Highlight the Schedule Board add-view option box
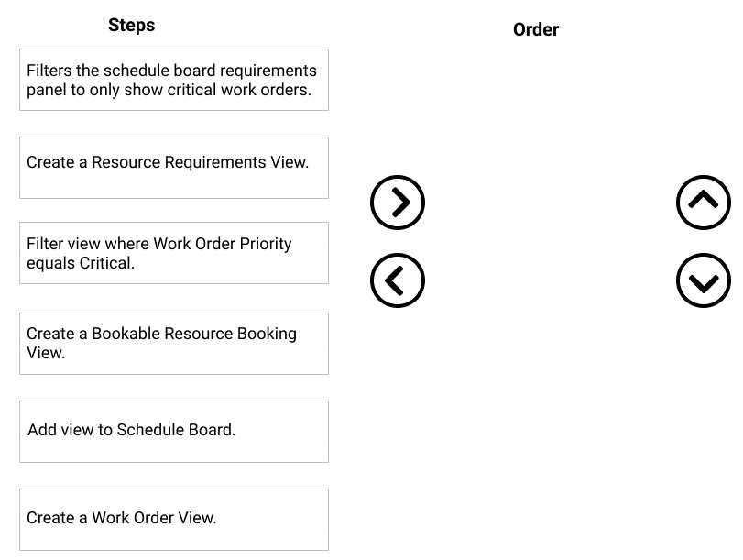This screenshot has height=560, width=743. (174, 431)
